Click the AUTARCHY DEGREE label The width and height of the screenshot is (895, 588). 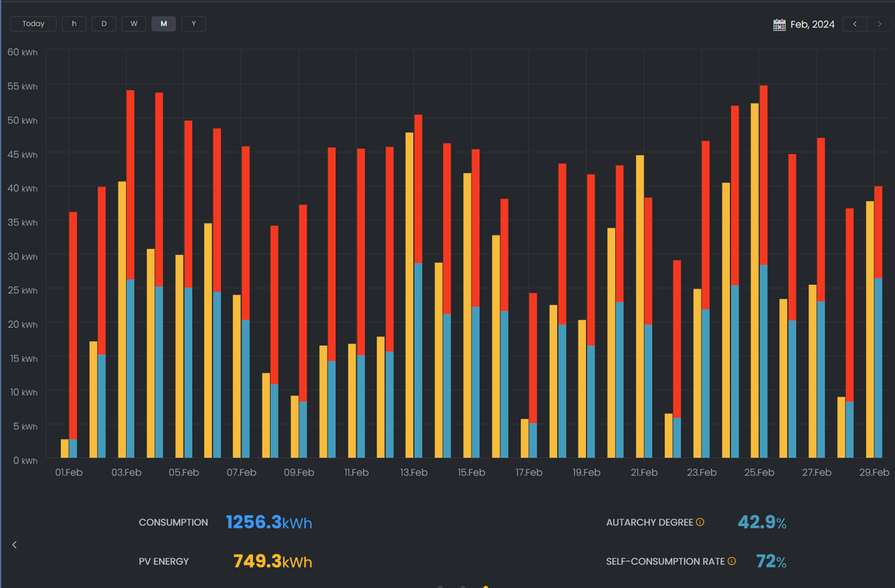point(650,522)
